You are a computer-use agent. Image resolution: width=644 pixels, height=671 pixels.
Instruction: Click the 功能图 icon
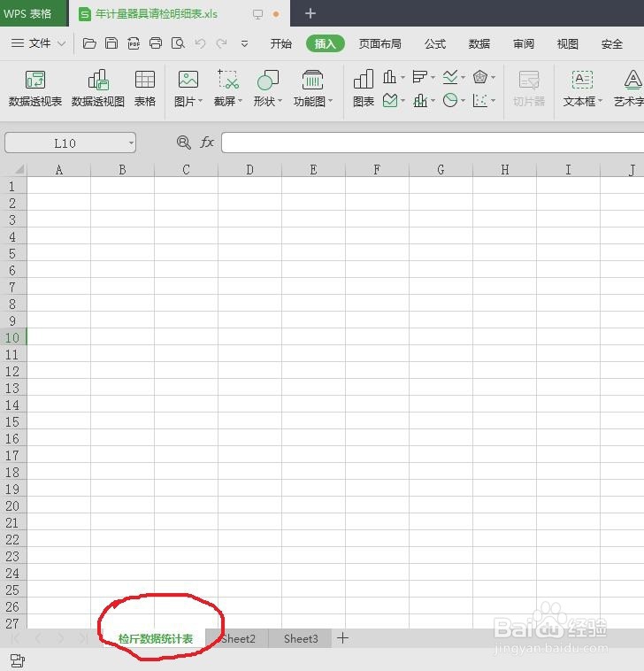(312, 80)
